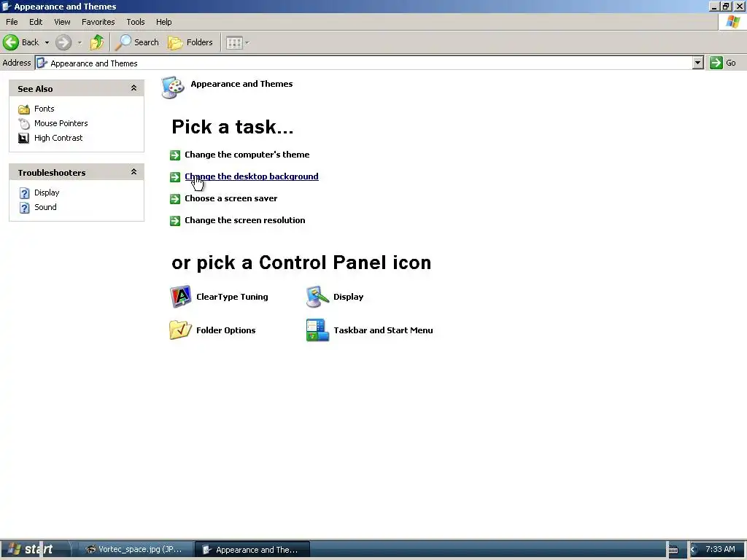Open Mouse Pointers link
The height and width of the screenshot is (560, 747).
pos(61,123)
